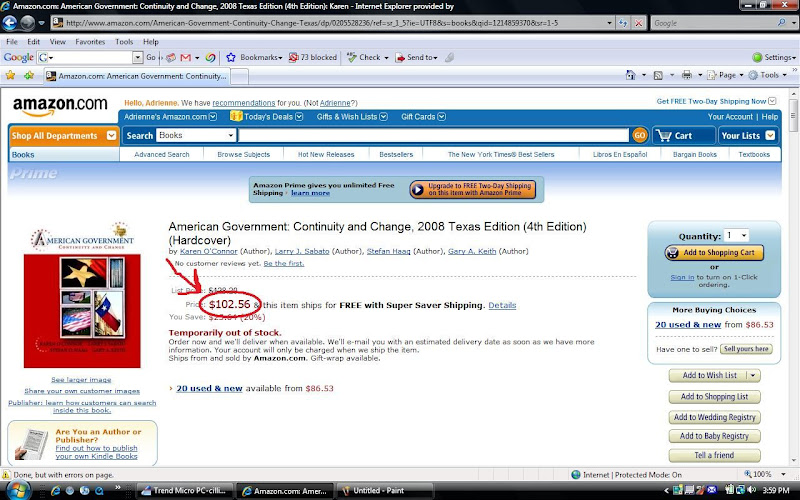Click the Bookmarks star icon in Google toolbar
The image size is (800, 500).
pos(231,58)
